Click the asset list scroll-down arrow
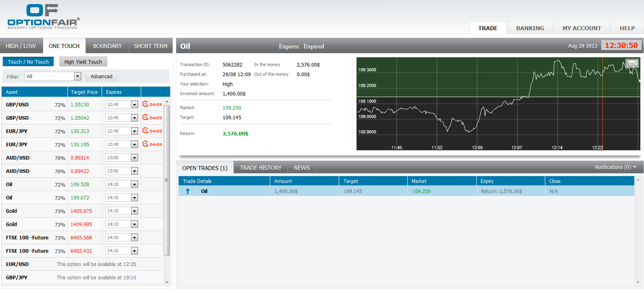644x293 pixels. [167, 283]
